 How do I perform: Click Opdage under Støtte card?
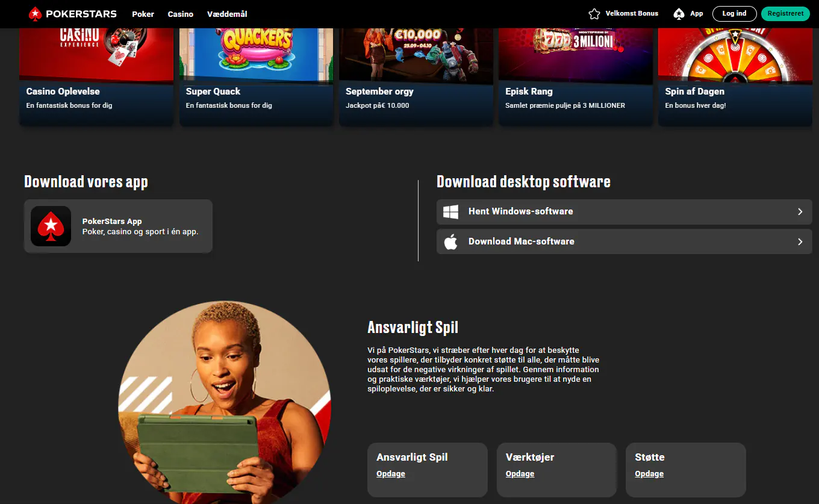pos(649,474)
